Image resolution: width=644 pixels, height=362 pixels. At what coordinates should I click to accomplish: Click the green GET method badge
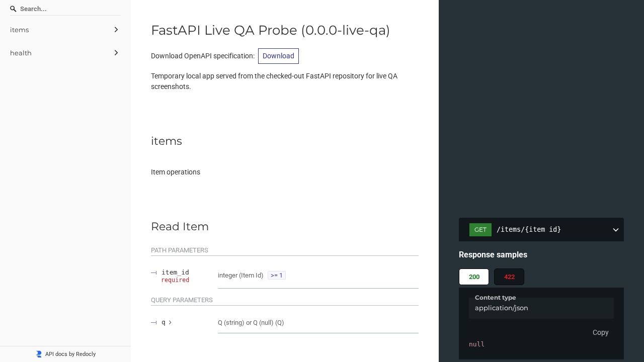click(480, 230)
